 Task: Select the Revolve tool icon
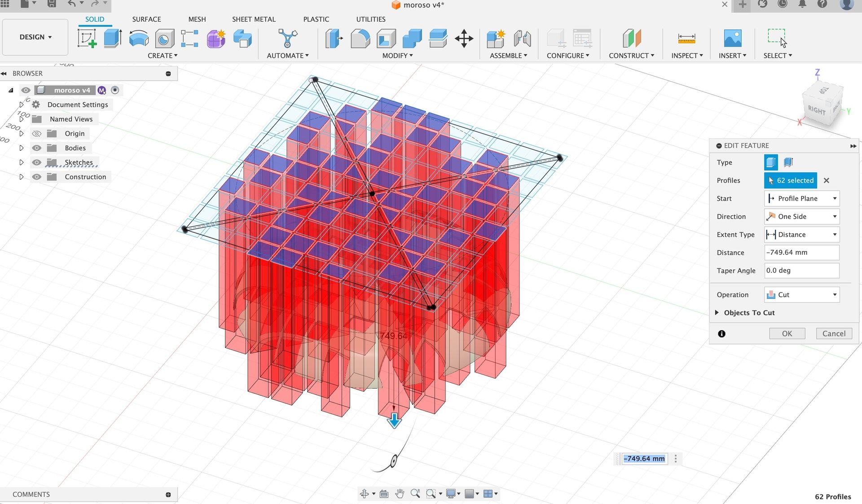[139, 38]
